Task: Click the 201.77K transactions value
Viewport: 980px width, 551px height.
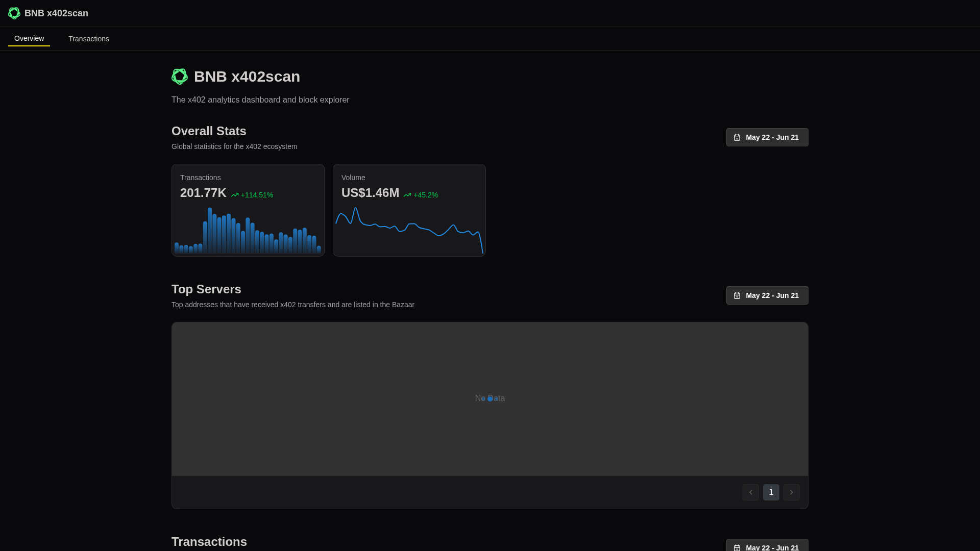Action: point(203,193)
